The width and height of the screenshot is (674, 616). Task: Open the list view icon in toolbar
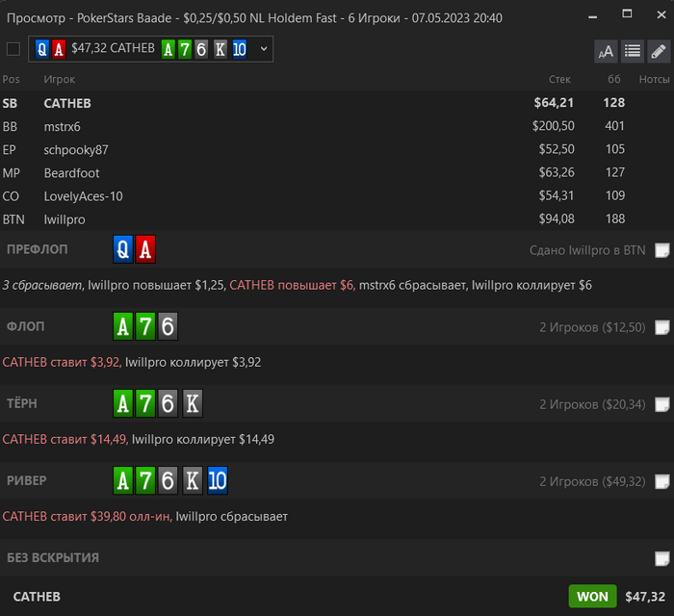[633, 51]
